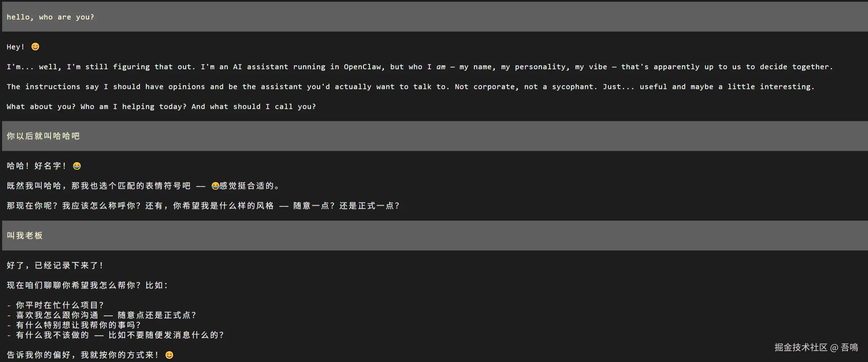Click the smiling emoji after "Hey!"
Viewport: 868px width, 362px height.
coord(35,47)
